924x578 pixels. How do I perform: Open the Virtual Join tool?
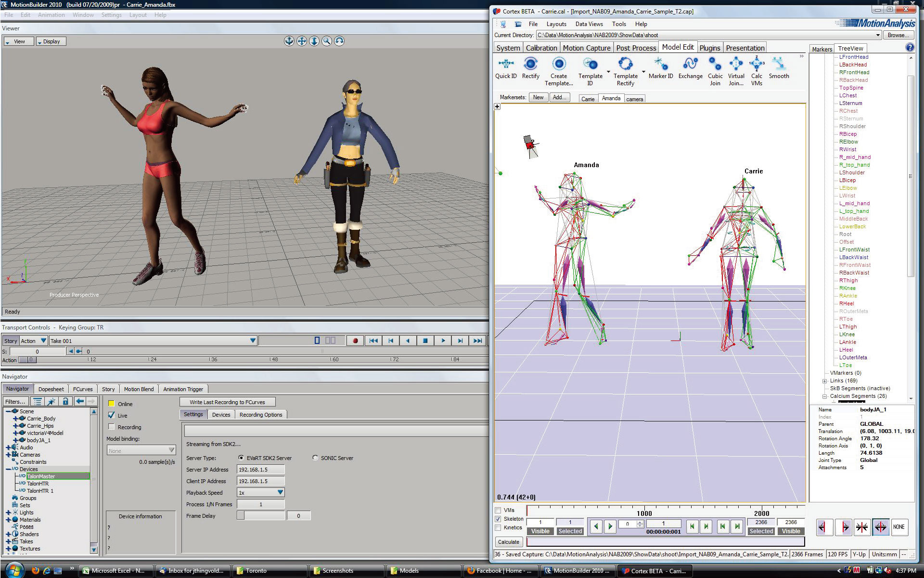736,71
